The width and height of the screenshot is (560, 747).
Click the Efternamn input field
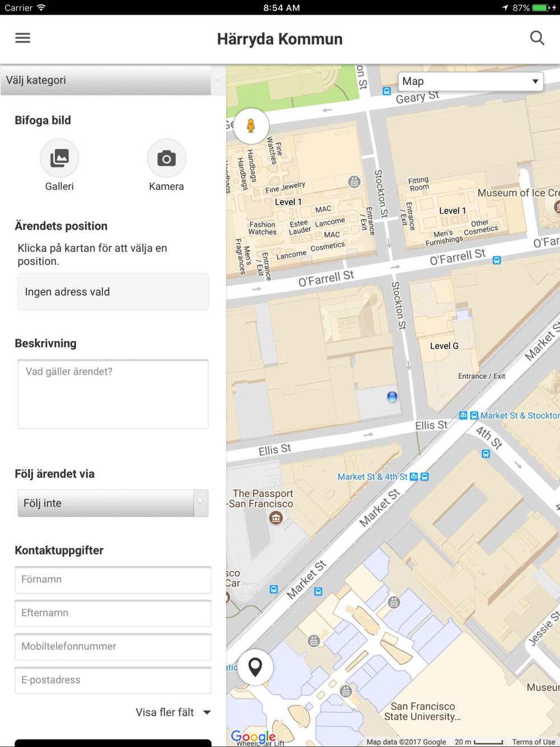point(113,613)
